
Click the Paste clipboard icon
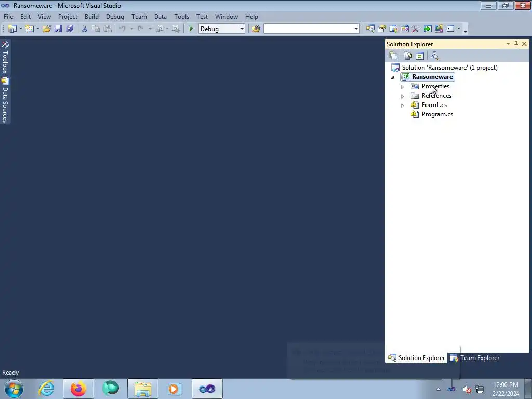(108, 29)
